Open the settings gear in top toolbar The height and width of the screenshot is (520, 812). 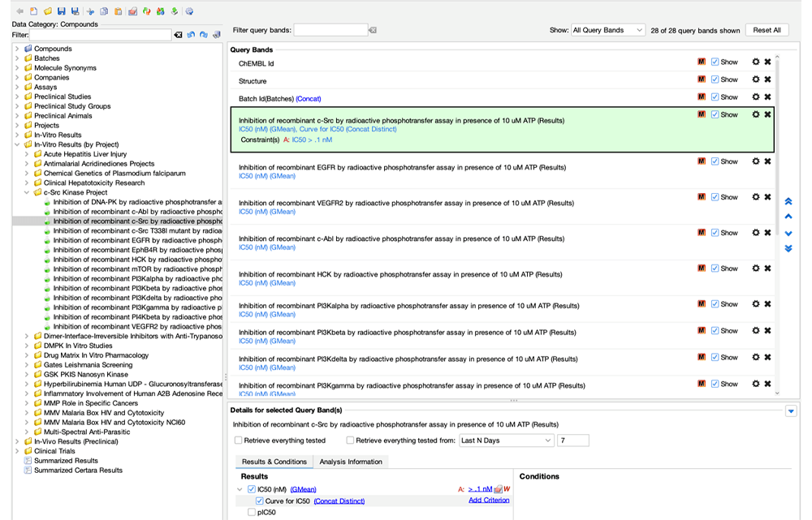click(189, 11)
